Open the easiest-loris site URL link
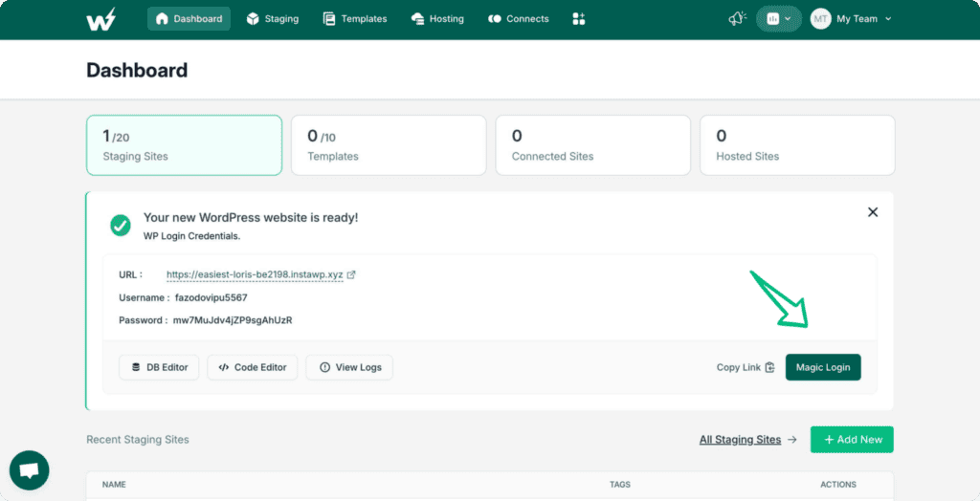The image size is (980, 501). coord(255,274)
